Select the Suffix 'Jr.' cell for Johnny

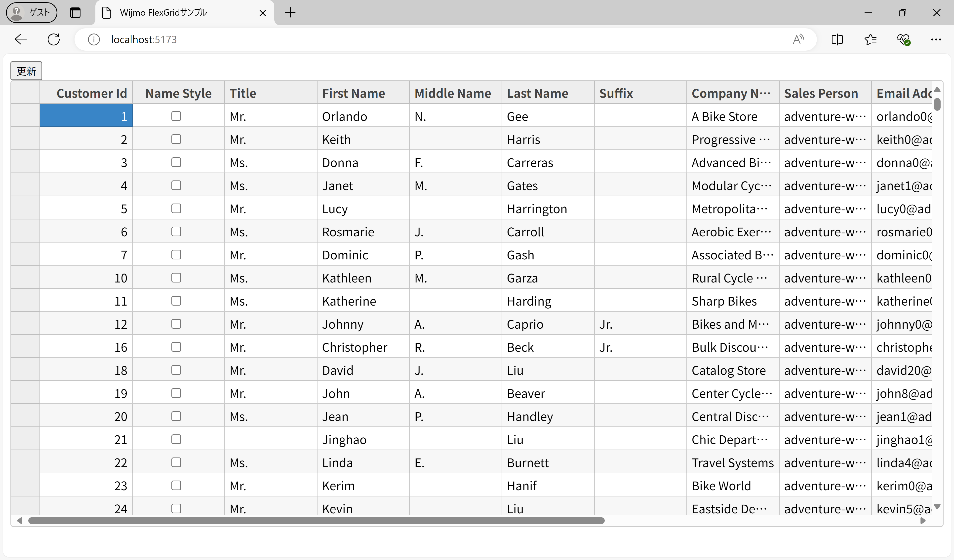point(640,323)
